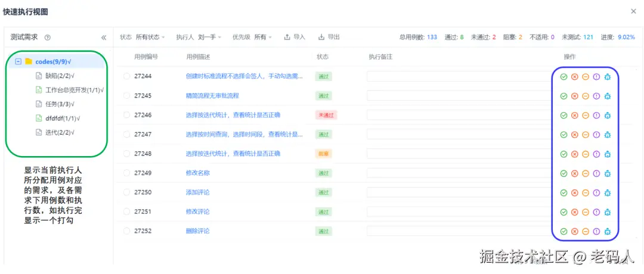Click the 未通过 status tag of 27246

[326, 115]
